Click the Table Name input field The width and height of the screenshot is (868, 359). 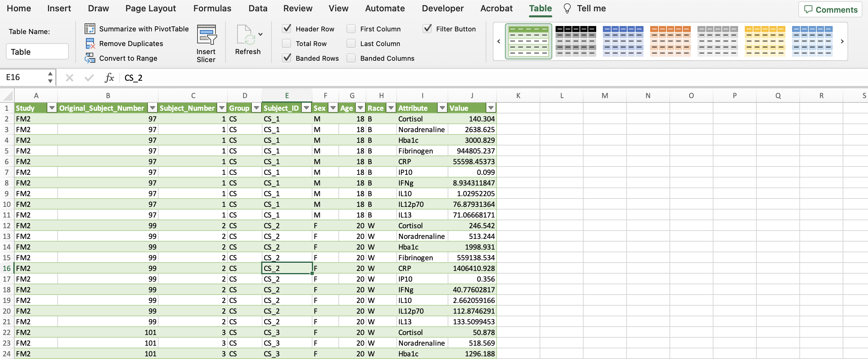(37, 52)
